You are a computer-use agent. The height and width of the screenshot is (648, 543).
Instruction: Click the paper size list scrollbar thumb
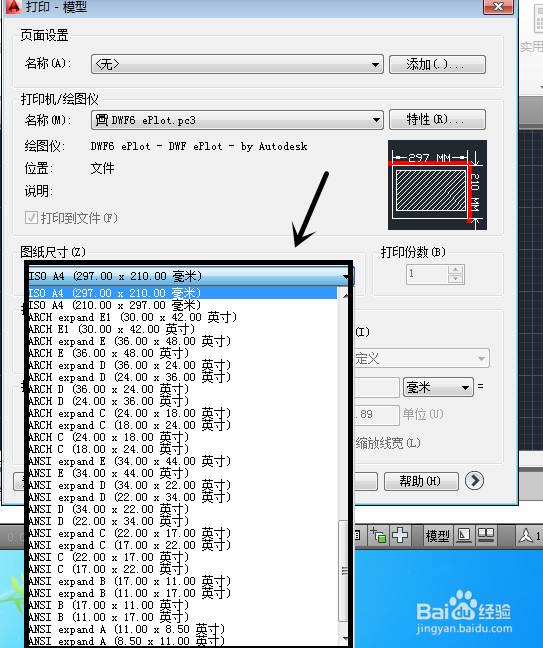coord(343,570)
